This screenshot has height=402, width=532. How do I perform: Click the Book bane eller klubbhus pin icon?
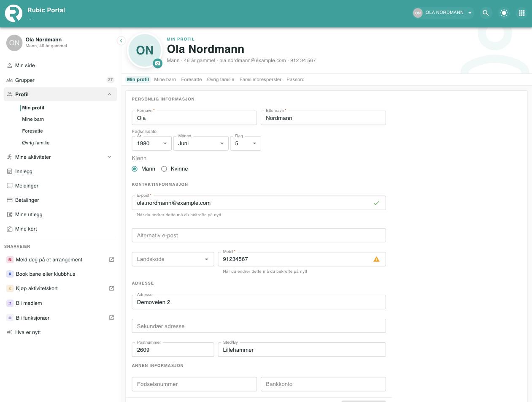[10, 274]
